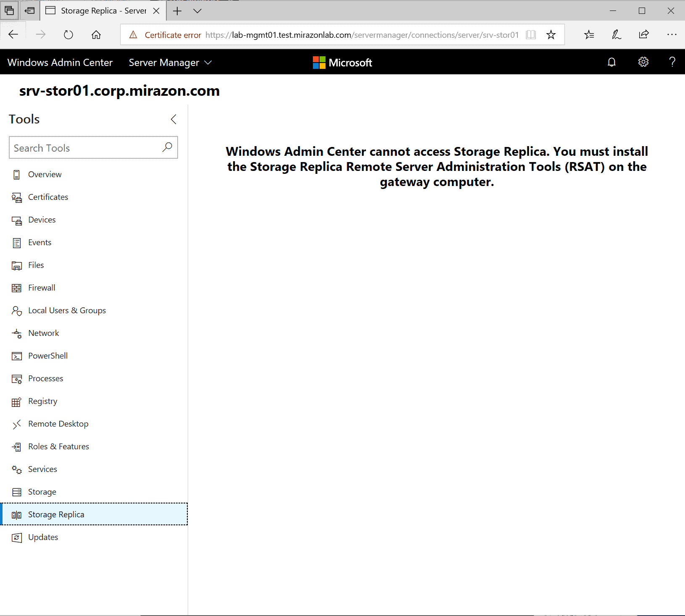Open notifications bell icon
Image resolution: width=685 pixels, height=616 pixels.
(612, 62)
